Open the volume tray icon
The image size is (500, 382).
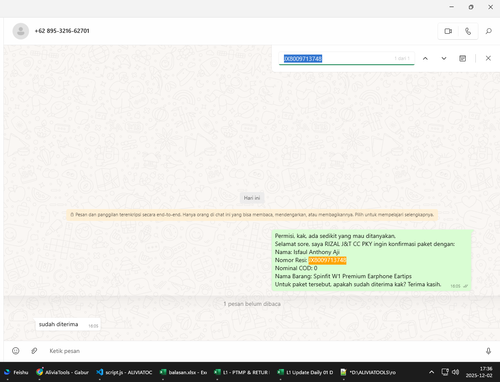(x=456, y=372)
